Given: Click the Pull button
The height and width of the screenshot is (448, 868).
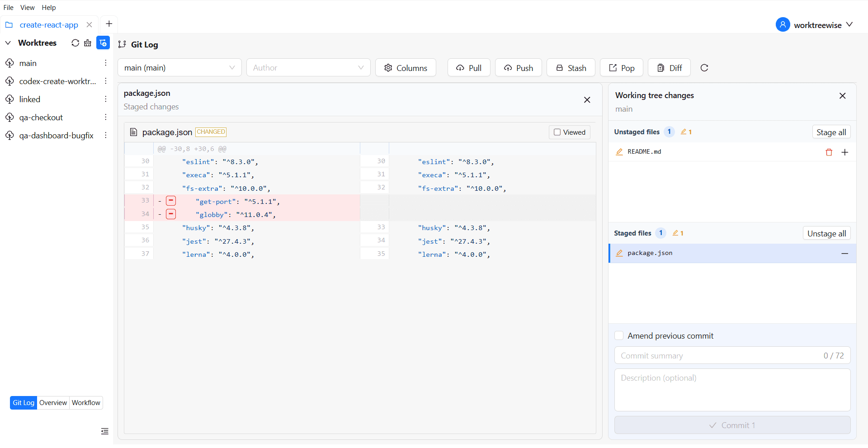Looking at the screenshot, I should (469, 68).
